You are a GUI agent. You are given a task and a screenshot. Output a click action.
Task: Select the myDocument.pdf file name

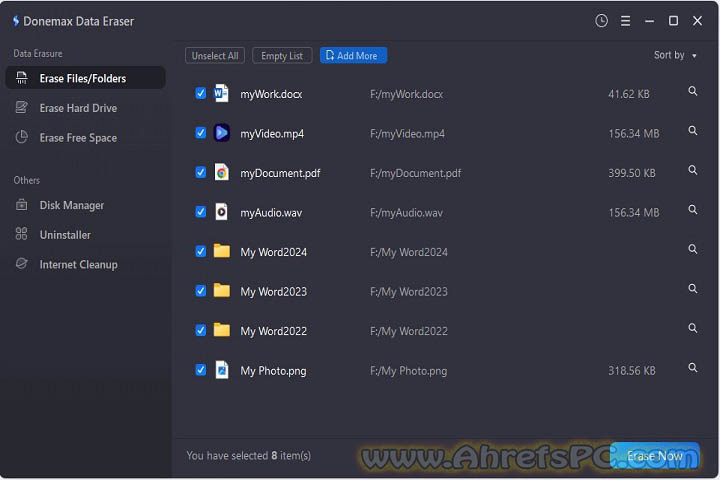point(280,173)
